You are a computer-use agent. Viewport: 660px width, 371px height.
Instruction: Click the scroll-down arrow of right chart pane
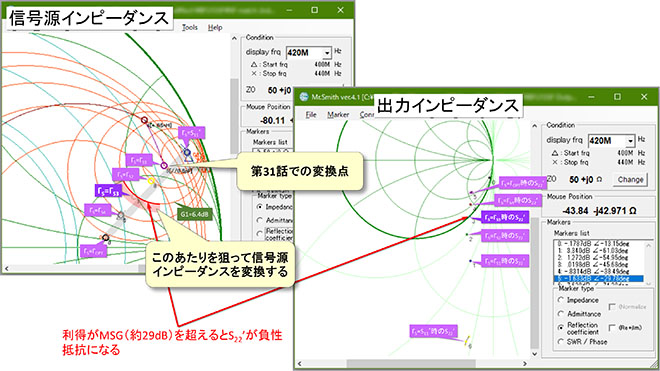(x=535, y=353)
